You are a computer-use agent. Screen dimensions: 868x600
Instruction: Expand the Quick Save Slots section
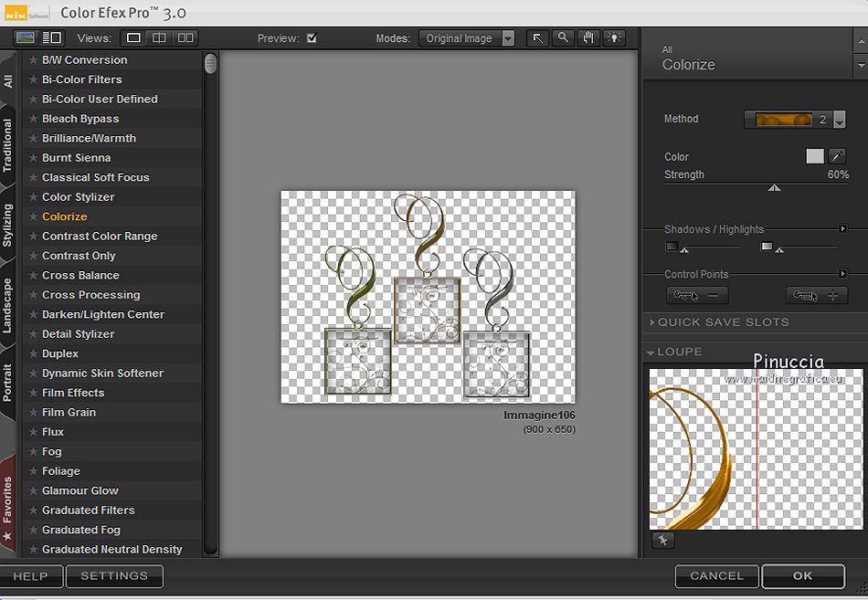click(x=722, y=322)
